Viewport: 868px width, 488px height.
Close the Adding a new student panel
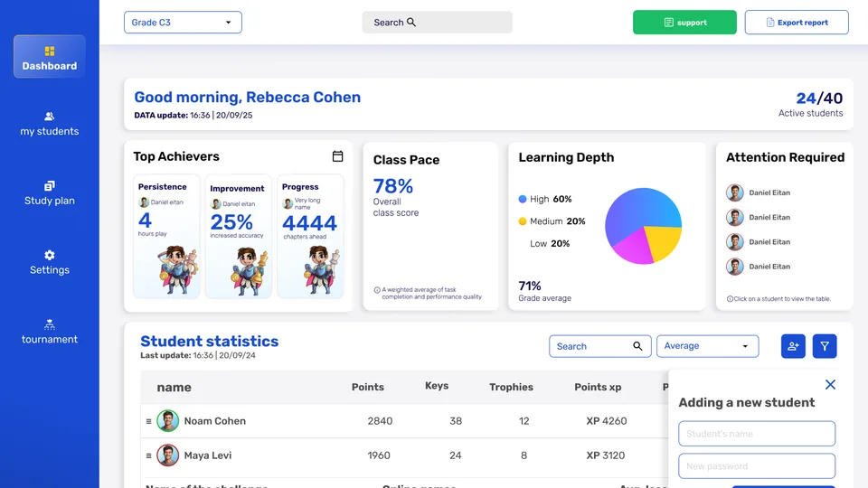(830, 385)
